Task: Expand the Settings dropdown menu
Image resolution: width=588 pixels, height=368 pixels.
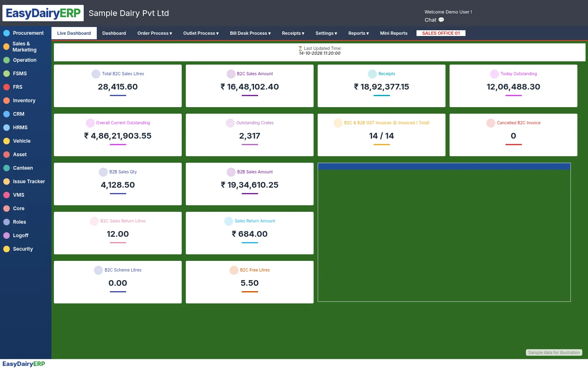Action: click(x=326, y=33)
